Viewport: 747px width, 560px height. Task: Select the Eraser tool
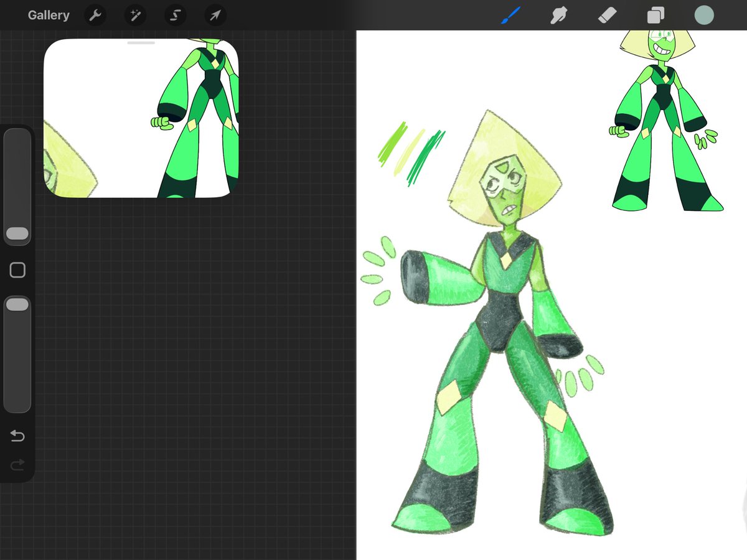(607, 15)
